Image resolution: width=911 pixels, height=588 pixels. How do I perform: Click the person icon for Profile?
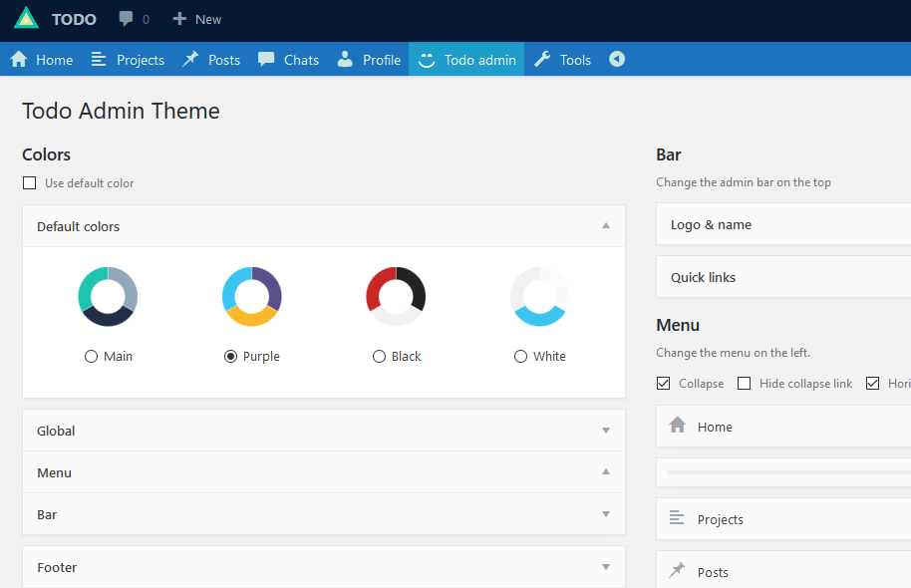345,60
